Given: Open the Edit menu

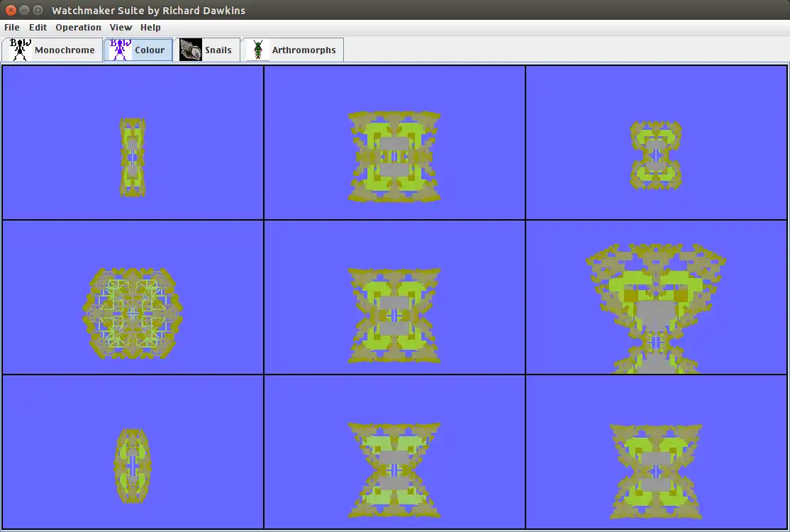Looking at the screenshot, I should (38, 27).
